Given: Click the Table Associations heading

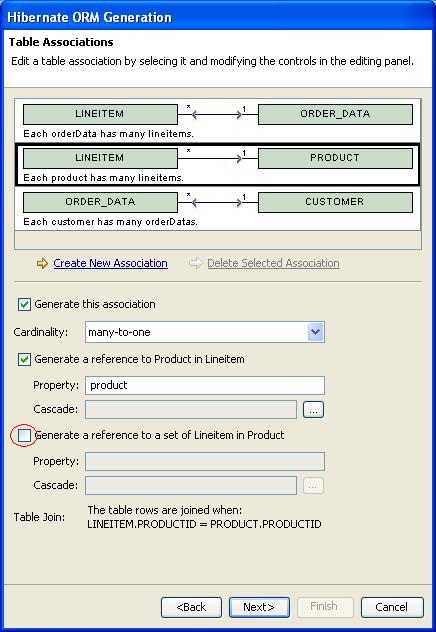Looking at the screenshot, I should [x=61, y=42].
